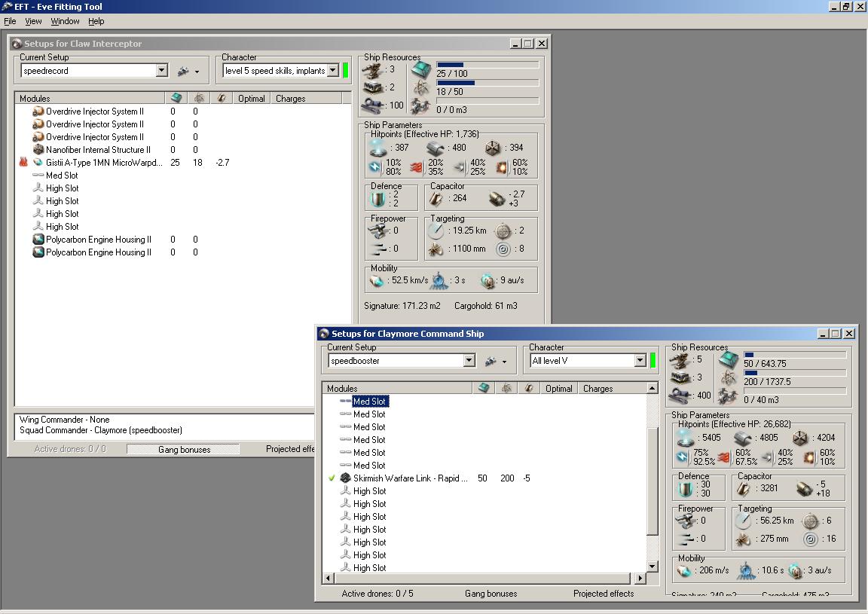Open the Window menu
This screenshot has height=614, width=868.
point(65,21)
